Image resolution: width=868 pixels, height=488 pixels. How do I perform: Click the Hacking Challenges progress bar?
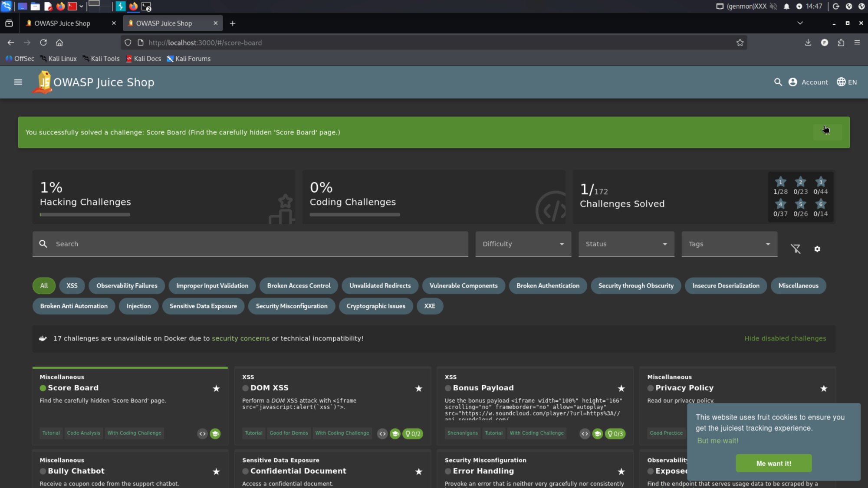click(x=85, y=214)
